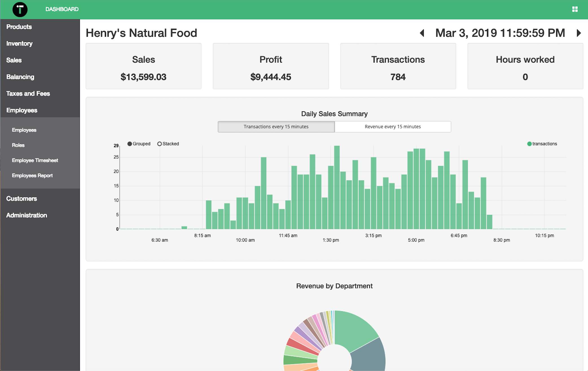
Task: Toggle the transactions legend dot
Action: 529,144
